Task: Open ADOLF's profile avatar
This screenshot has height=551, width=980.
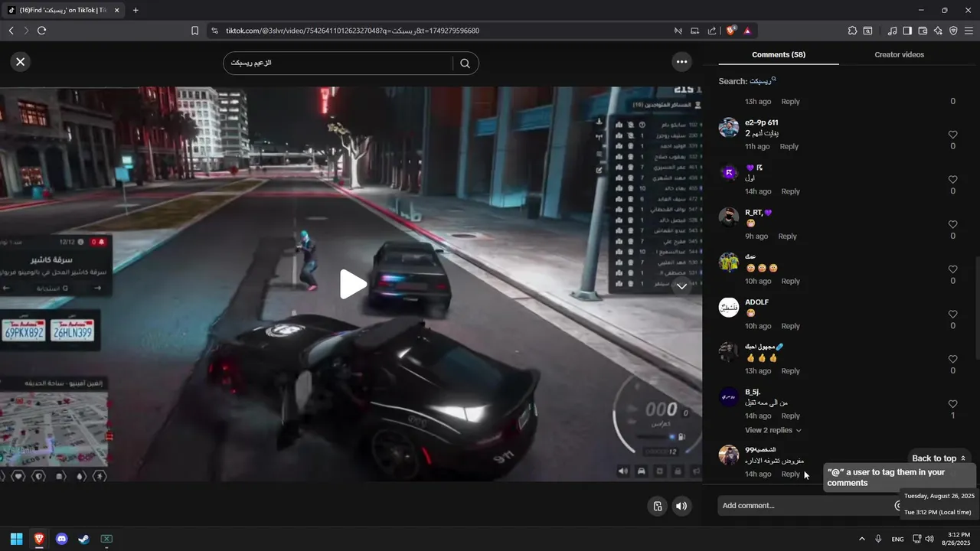Action: (728, 308)
